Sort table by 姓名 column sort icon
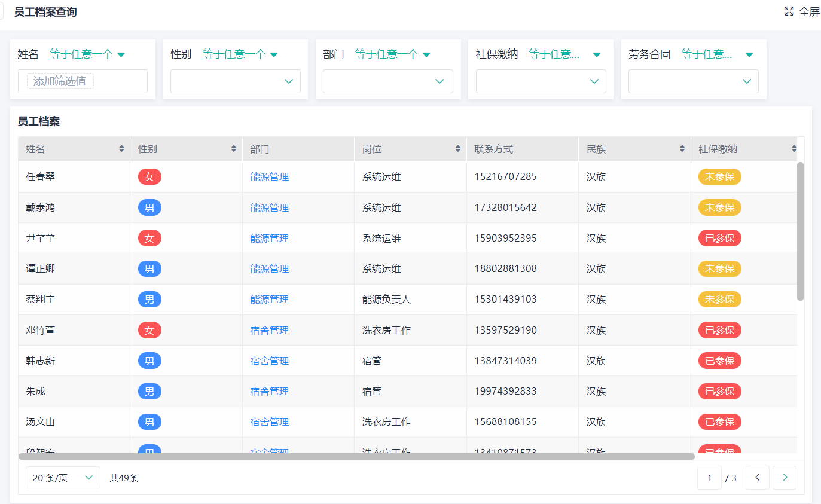Viewport: 821px width, 504px height. click(x=121, y=149)
